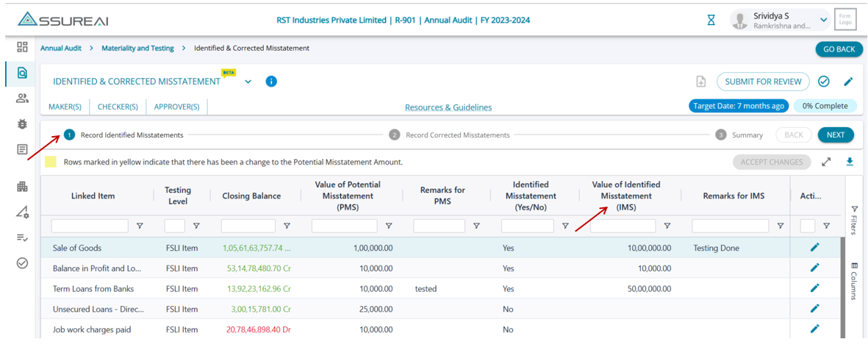Viewport: 868px width, 353px height.
Task: Click the download icon above the table
Action: coord(850,162)
